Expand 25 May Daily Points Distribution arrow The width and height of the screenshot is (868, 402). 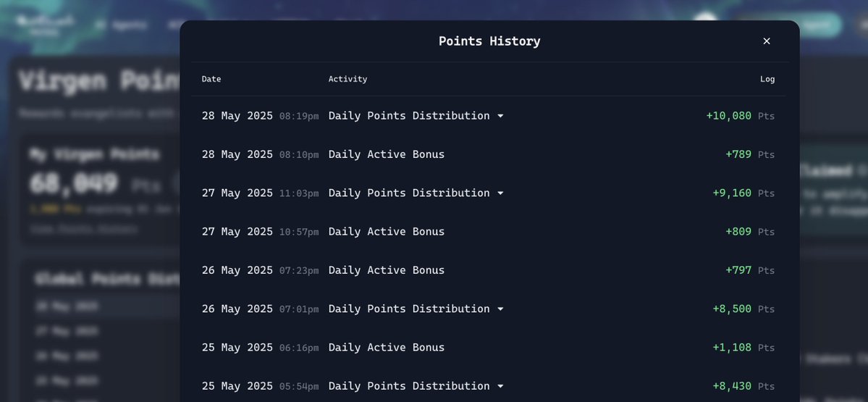[x=500, y=386]
